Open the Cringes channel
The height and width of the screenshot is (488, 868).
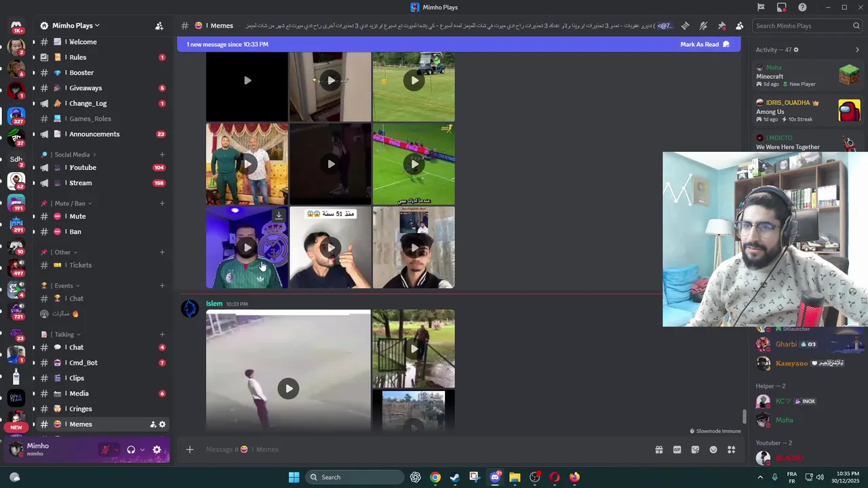102,409
